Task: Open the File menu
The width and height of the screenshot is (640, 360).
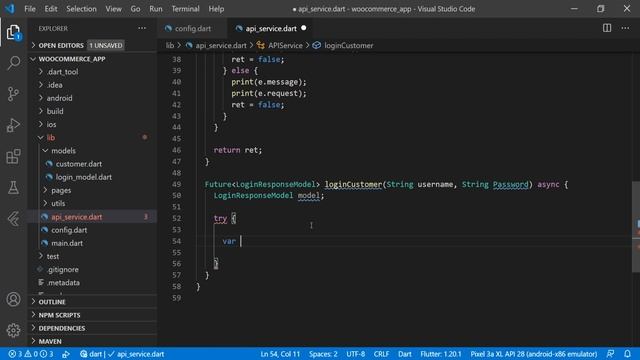Action: click(30, 9)
